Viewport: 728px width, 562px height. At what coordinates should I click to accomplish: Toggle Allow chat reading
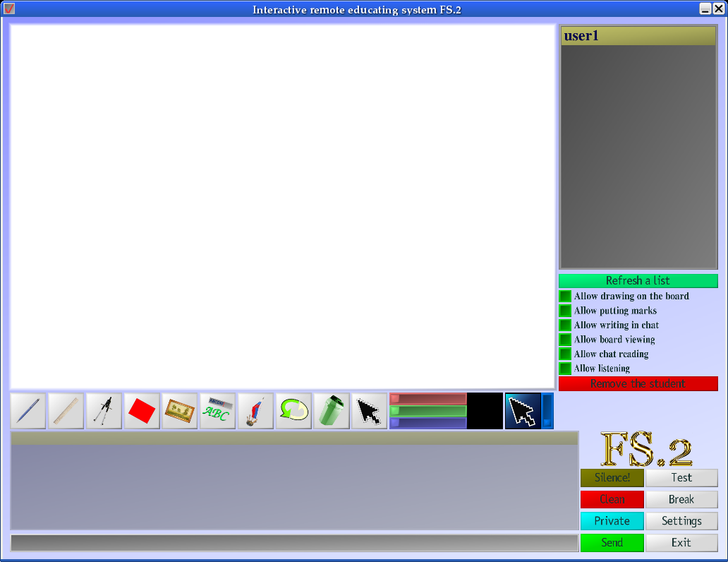tap(565, 354)
